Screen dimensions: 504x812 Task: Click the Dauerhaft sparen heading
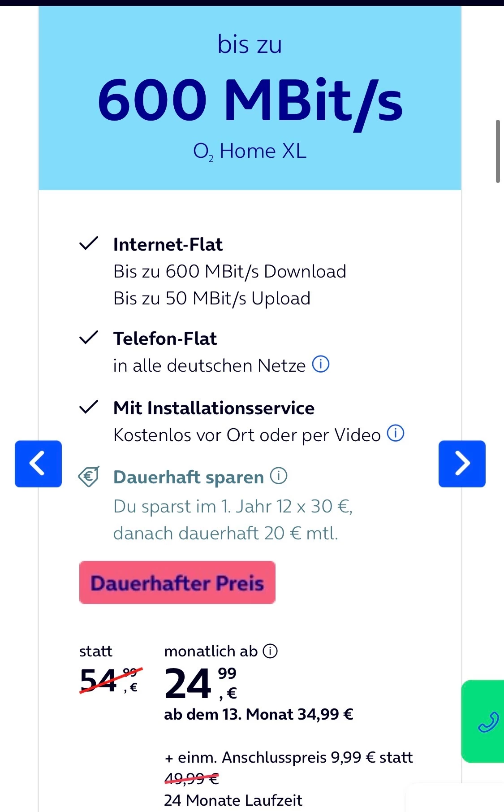click(x=189, y=477)
